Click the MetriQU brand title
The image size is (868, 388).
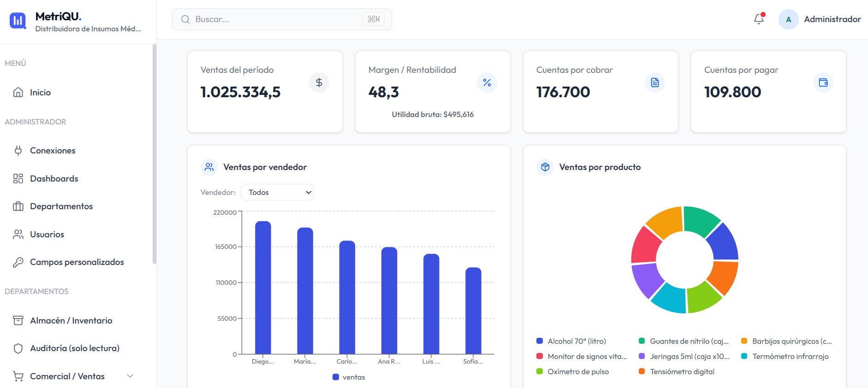[59, 16]
